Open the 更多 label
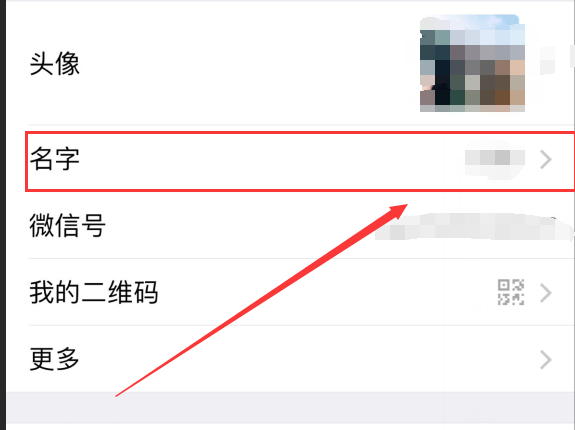575x430 pixels. [55, 359]
